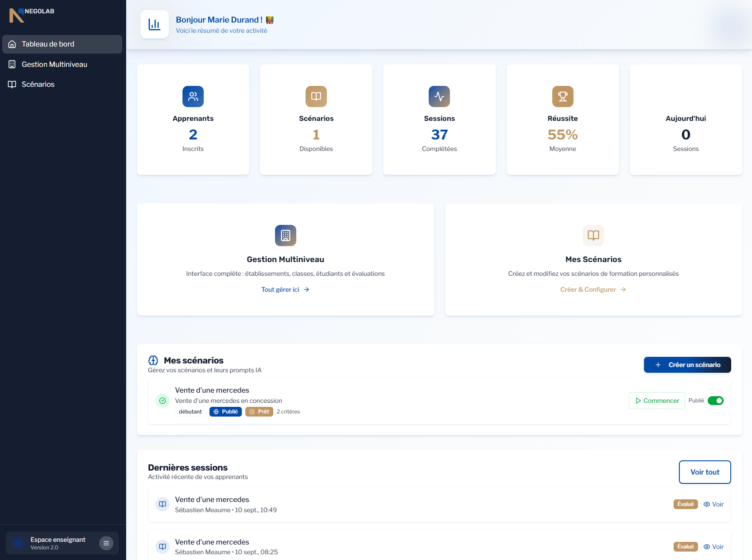Open Gestion Multiniveau from sidebar

pos(54,65)
